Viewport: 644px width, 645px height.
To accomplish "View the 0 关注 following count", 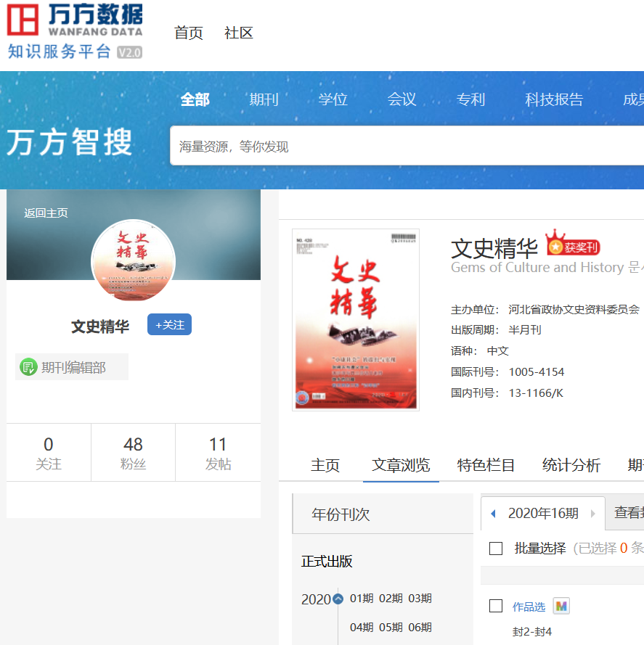I will 49,453.
